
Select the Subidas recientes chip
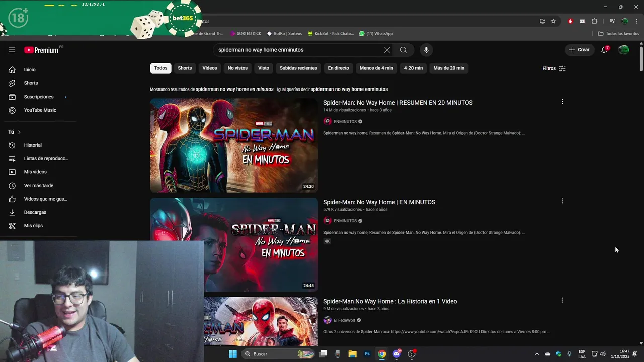[298, 68]
